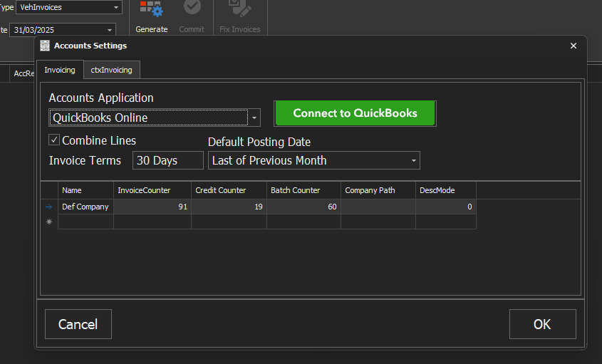The height and width of the screenshot is (364, 602).
Task: Click the DescMode column header
Action: 446,190
